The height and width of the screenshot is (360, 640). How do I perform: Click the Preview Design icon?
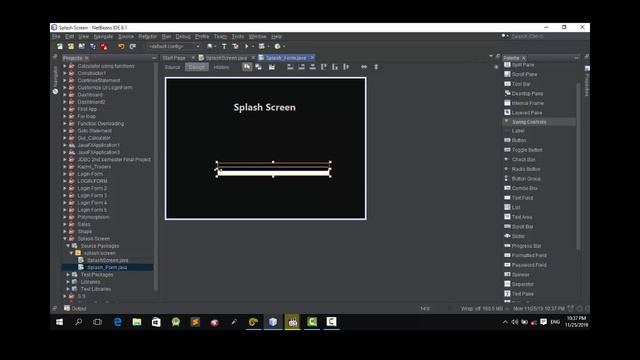pos(271,67)
